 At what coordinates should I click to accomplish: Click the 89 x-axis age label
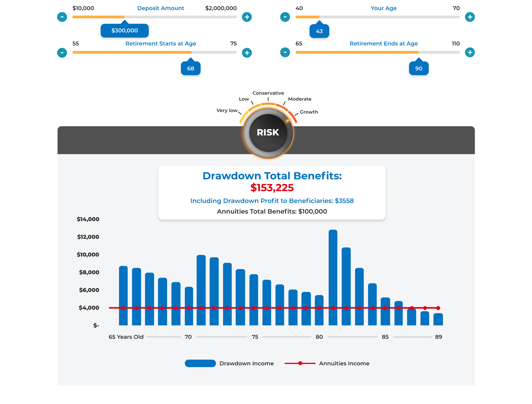[438, 337]
